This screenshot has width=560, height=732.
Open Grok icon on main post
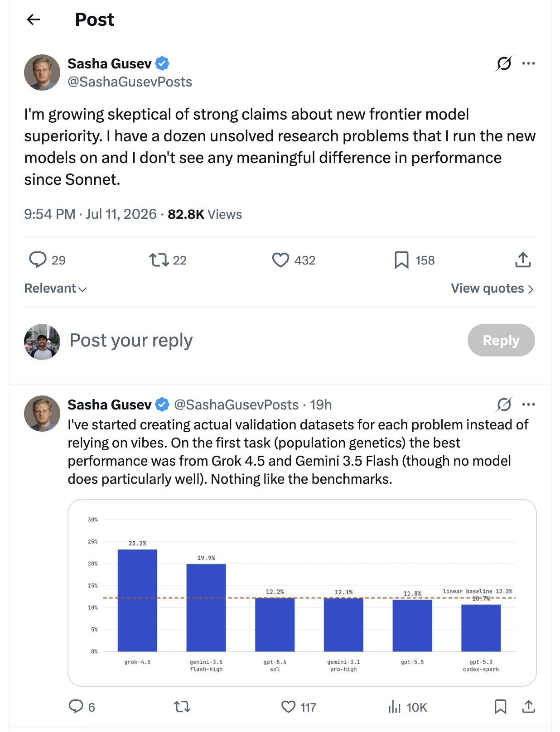tap(504, 63)
